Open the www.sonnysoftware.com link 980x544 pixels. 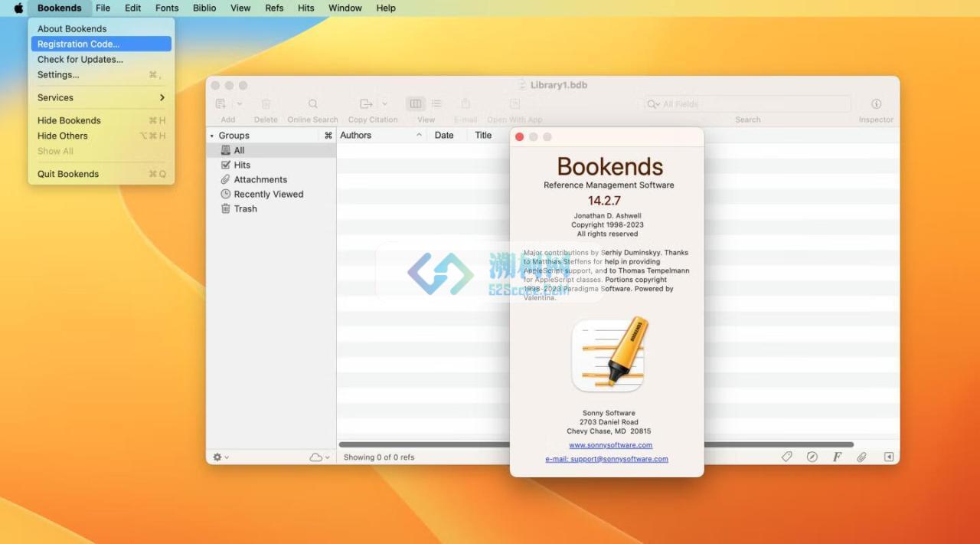pos(610,445)
